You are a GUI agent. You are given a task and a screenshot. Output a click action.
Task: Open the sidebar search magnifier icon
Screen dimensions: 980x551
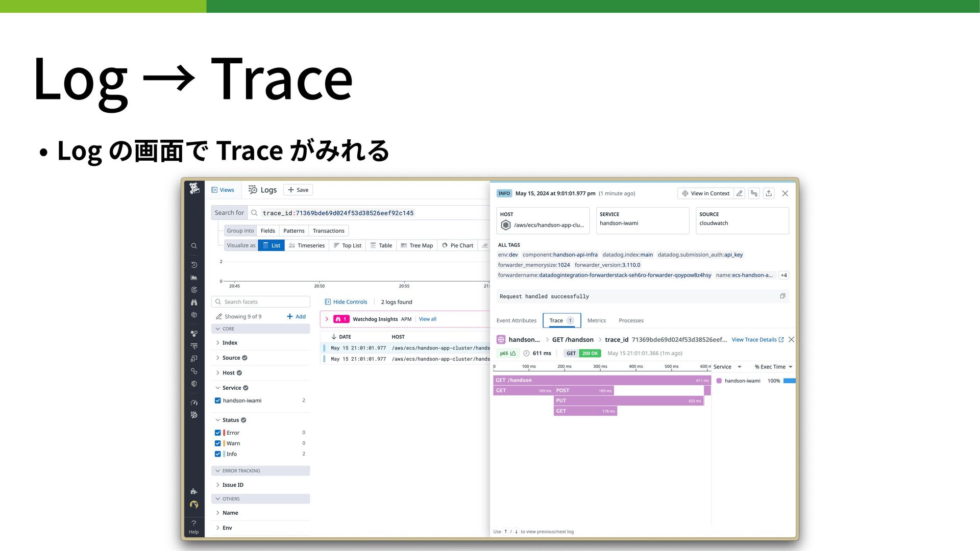194,246
